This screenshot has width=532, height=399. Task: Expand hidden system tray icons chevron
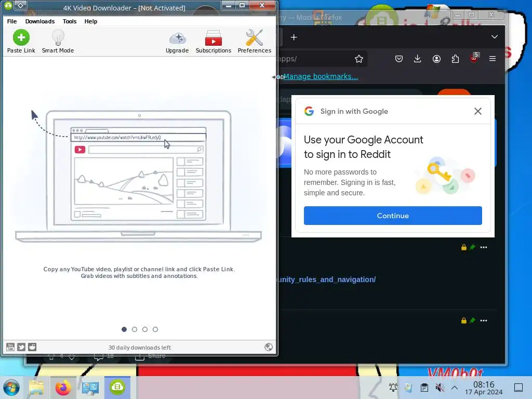coord(455,388)
